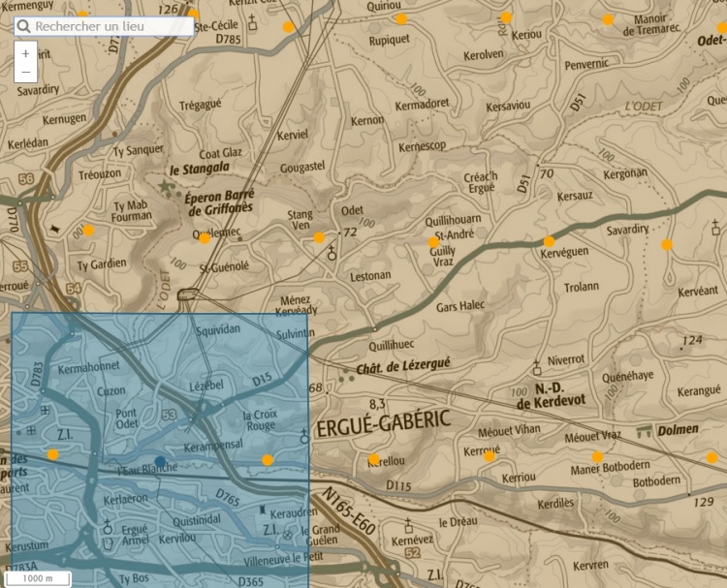The image size is (727, 588).
Task: Click the orange marker right of Savardiry
Action: click(x=667, y=245)
